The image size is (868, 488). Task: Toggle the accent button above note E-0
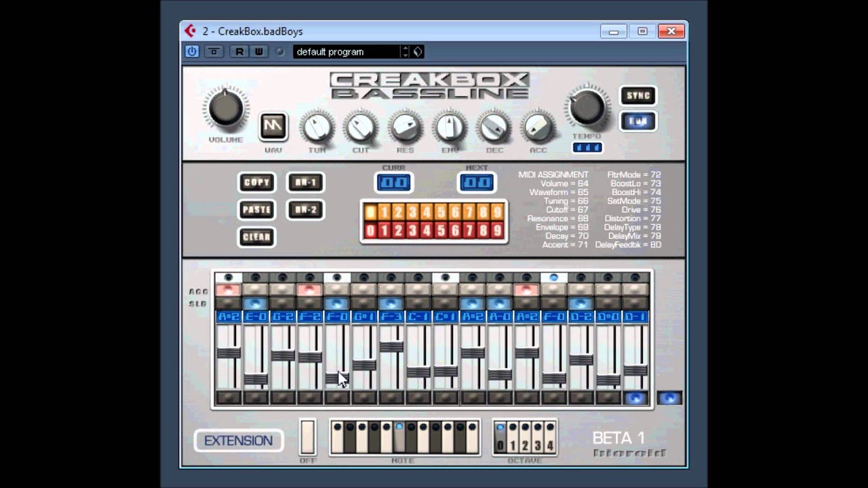256,290
